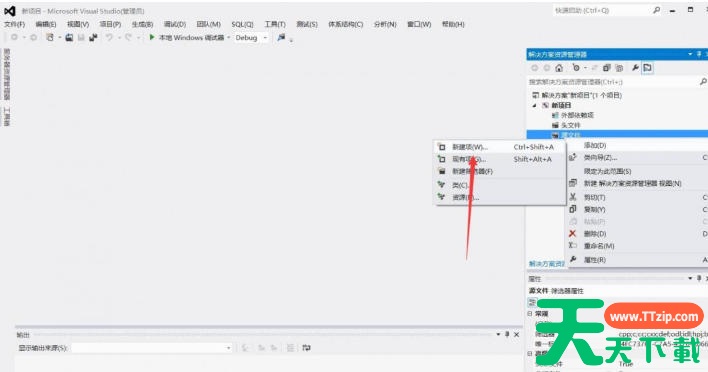Open the 调试(D) menu
The height and width of the screenshot is (372, 708).
[175, 24]
